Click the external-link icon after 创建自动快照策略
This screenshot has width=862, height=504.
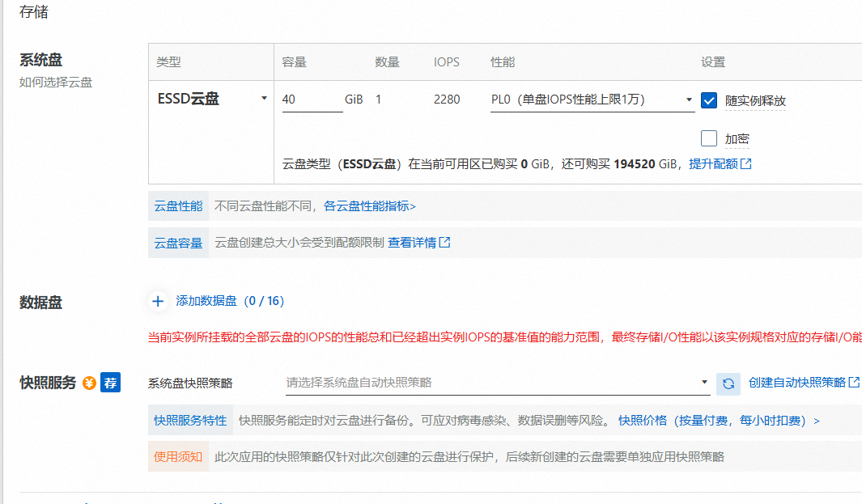click(x=854, y=383)
